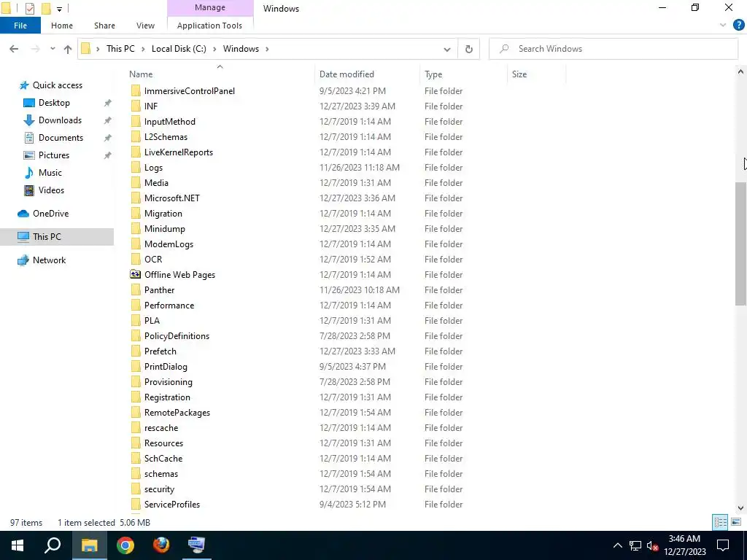Select the RemotePackages folder name
747x560 pixels.
[177, 413]
